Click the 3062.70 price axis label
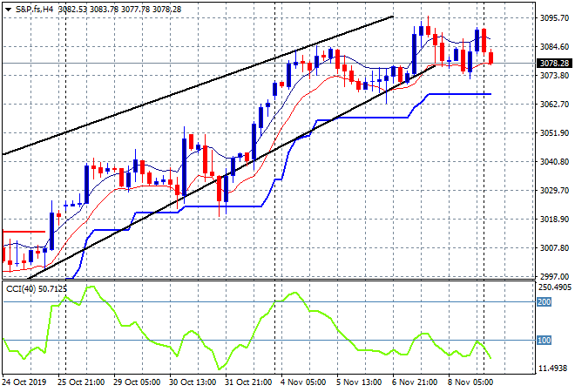The image size is (575, 392). tap(554, 105)
